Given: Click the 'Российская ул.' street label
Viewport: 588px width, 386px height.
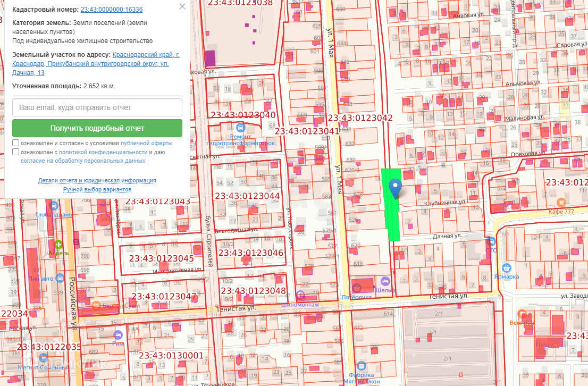Looking at the screenshot, I should [x=73, y=304].
